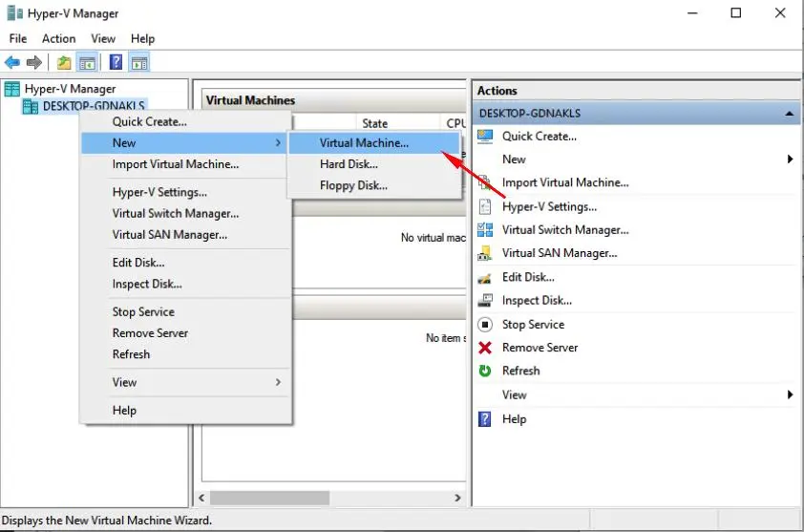The image size is (804, 532).
Task: Click Remove Server text in the Actions pane
Action: pos(540,348)
